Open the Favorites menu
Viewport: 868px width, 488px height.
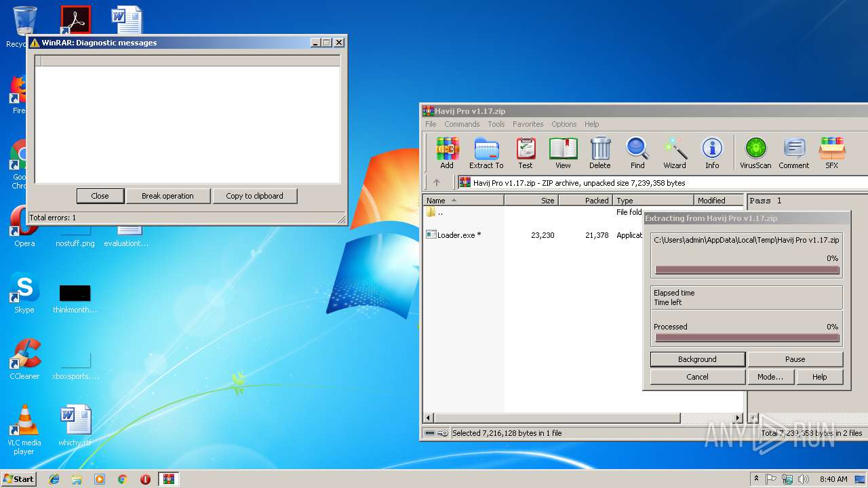click(x=528, y=124)
